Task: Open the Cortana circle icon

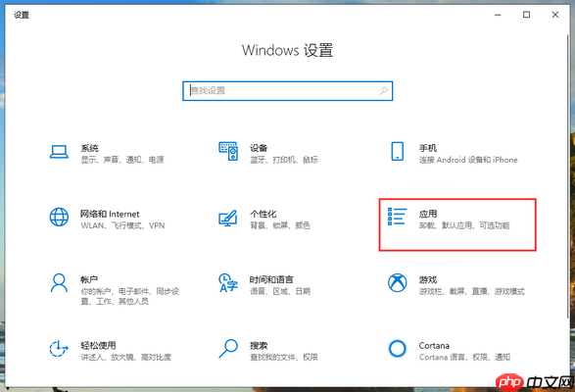Action: pos(397,348)
